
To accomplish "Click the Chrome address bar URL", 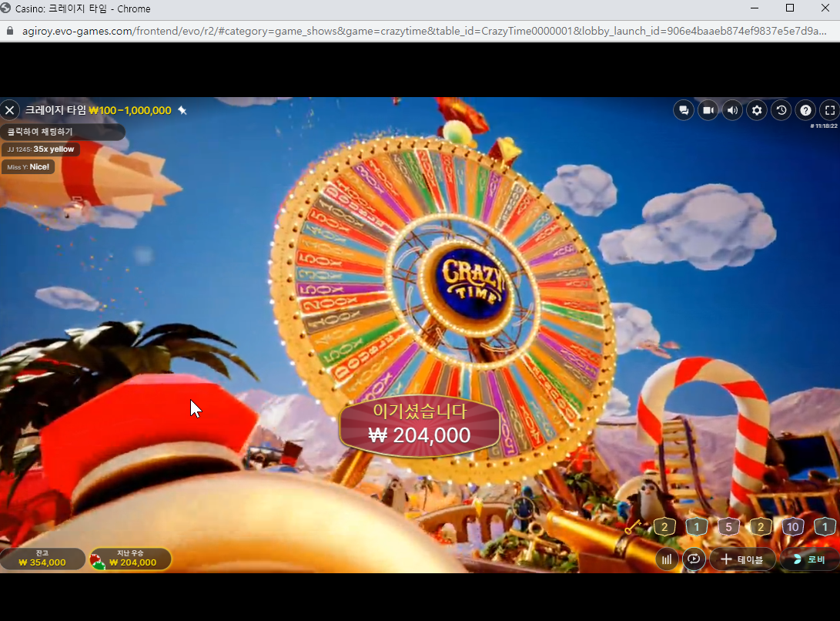I will [423, 31].
